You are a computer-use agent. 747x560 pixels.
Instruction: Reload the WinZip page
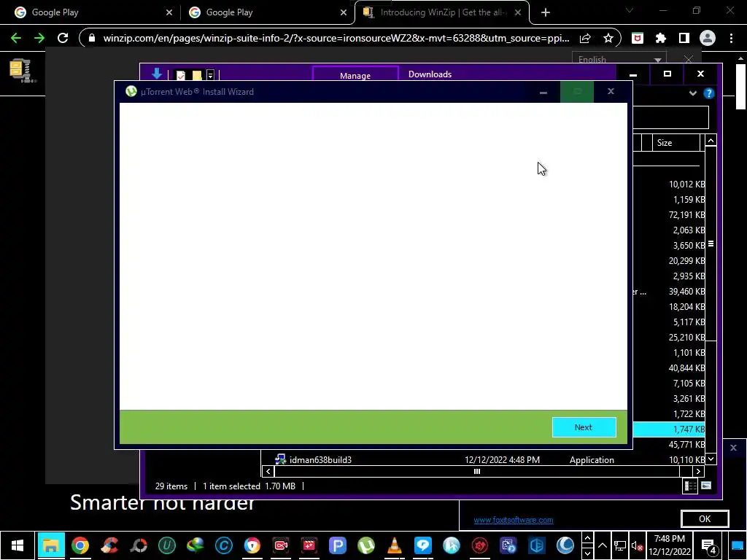(63, 38)
